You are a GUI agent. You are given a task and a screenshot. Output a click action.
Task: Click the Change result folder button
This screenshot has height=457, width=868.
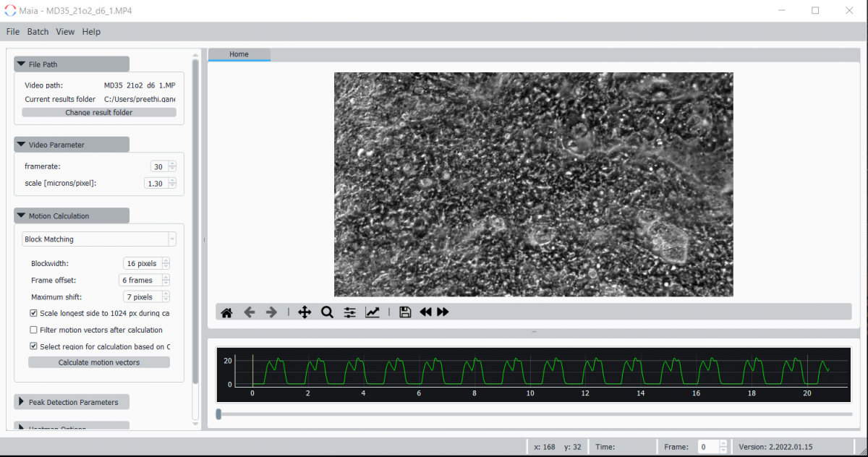tap(99, 112)
